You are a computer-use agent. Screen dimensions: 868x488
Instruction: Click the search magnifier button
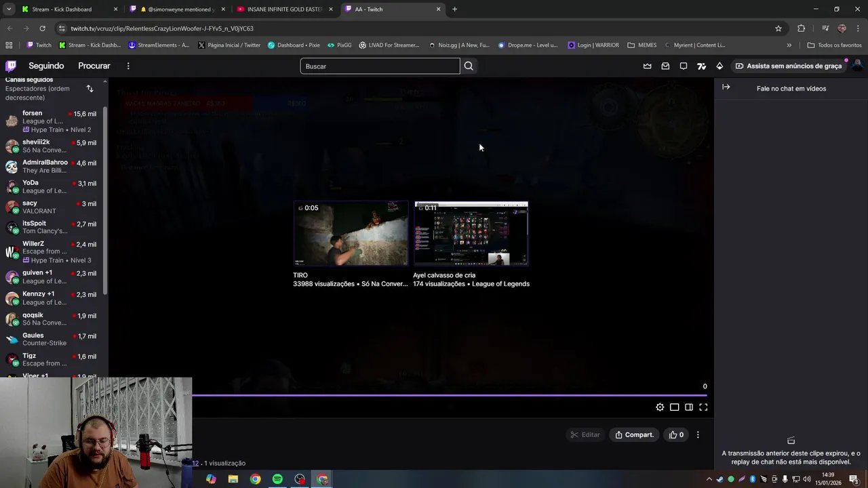tap(469, 66)
